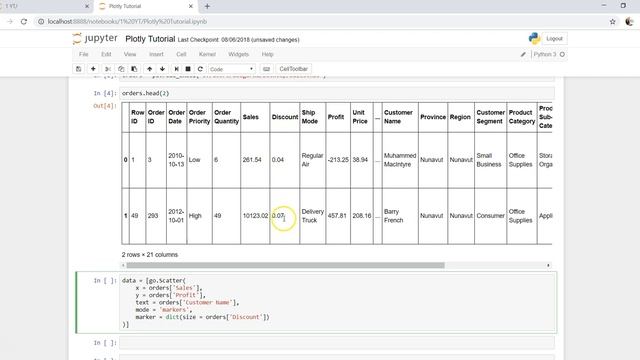Close the first browser tab
The width and height of the screenshot is (640, 360).
[x=87, y=6]
